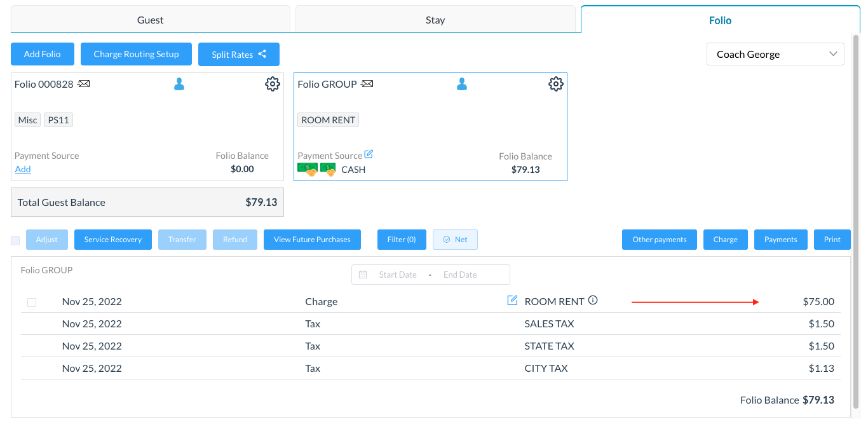Click envelope icon beside Folio GROUP
868x429 pixels.
pos(367,84)
